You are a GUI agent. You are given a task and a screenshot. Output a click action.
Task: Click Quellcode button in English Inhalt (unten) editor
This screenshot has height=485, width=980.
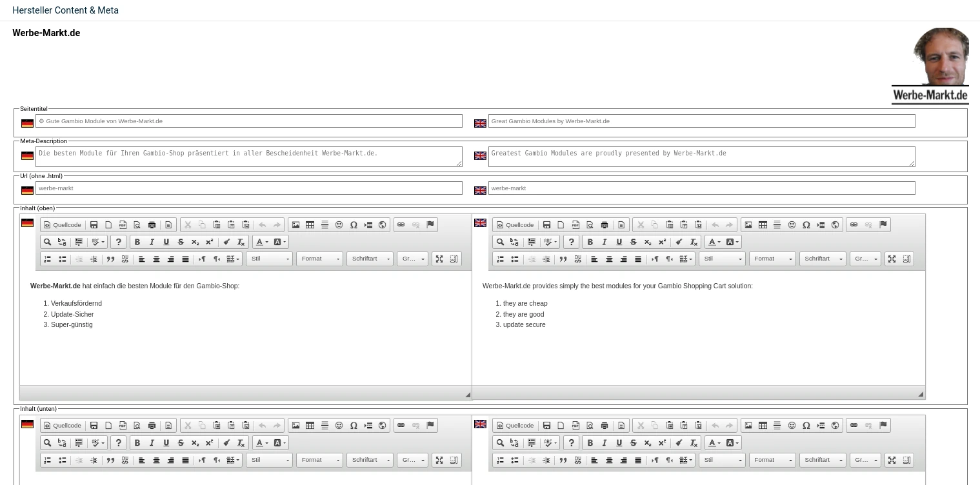[515, 426]
